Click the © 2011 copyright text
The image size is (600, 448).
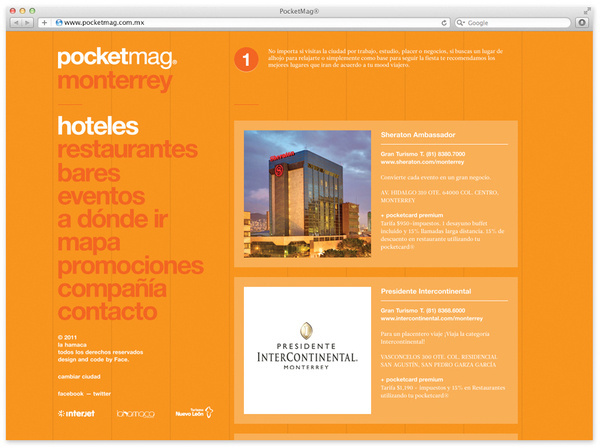(67, 337)
